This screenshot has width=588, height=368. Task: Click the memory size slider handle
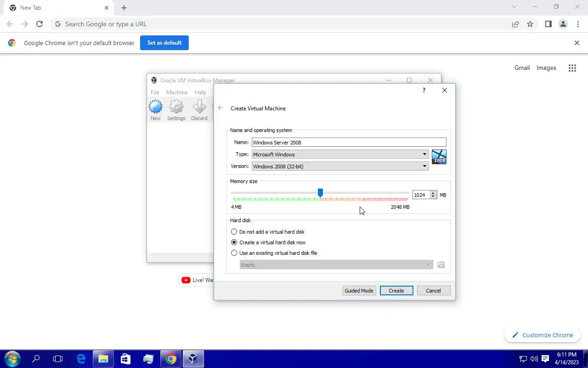tap(320, 193)
